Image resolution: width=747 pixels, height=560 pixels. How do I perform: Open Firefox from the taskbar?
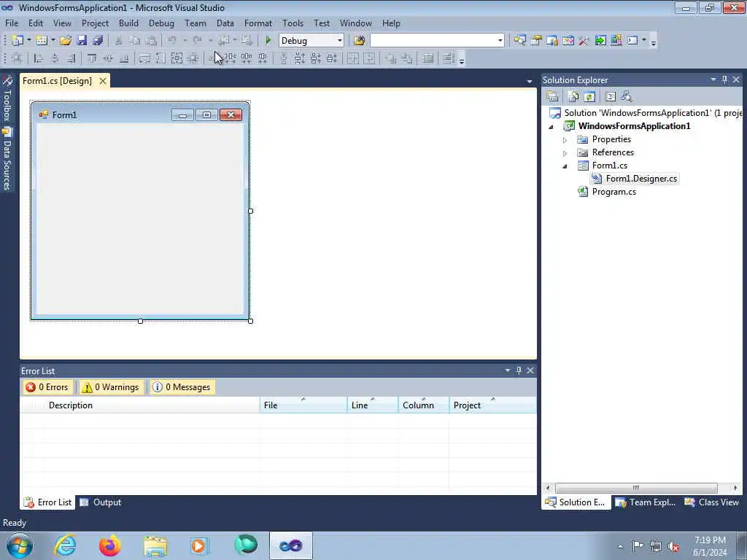pos(110,545)
